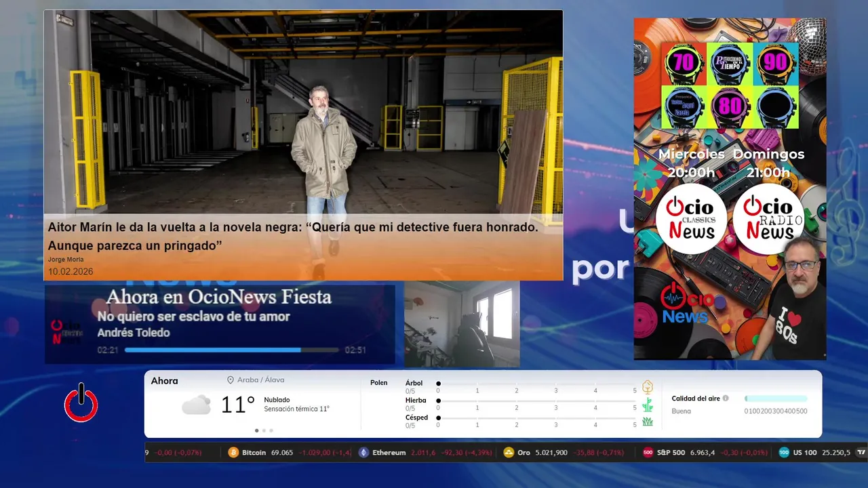Click the Bitcoin label in the ticker

(x=254, y=452)
